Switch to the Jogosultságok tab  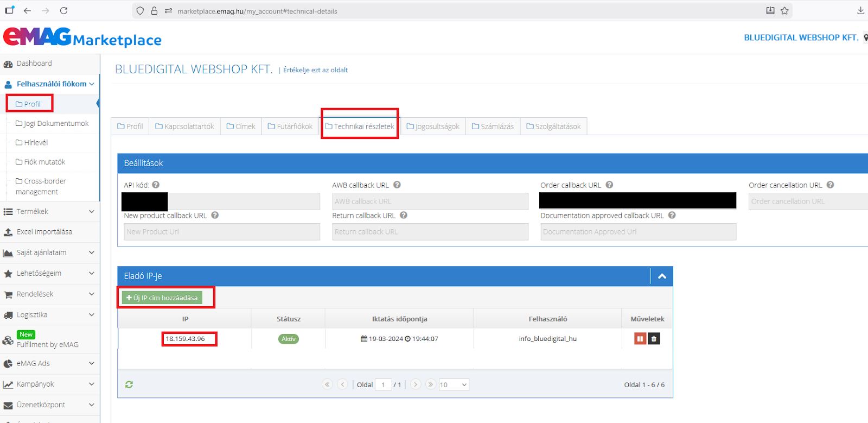[433, 127]
